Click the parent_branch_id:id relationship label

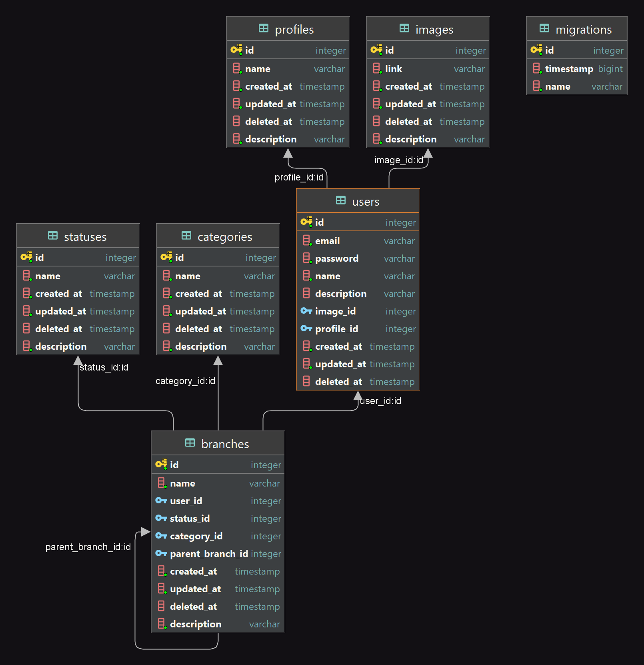(88, 547)
